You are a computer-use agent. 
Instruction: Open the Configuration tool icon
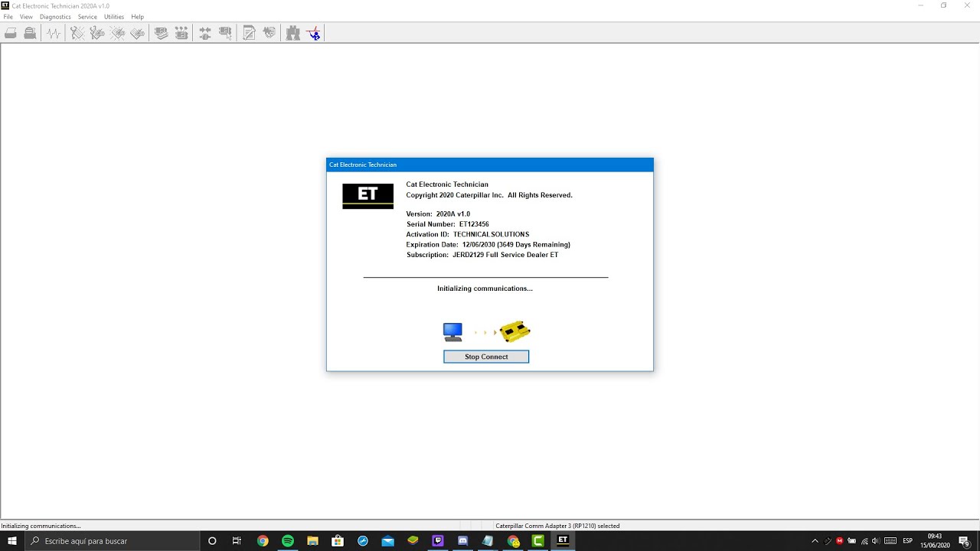pos(181,33)
